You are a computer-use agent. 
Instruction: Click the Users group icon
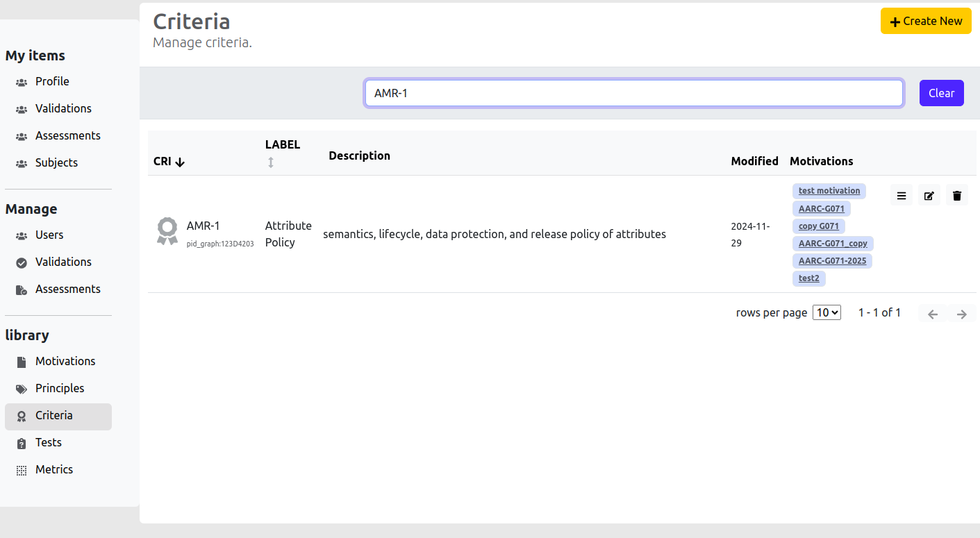point(22,235)
